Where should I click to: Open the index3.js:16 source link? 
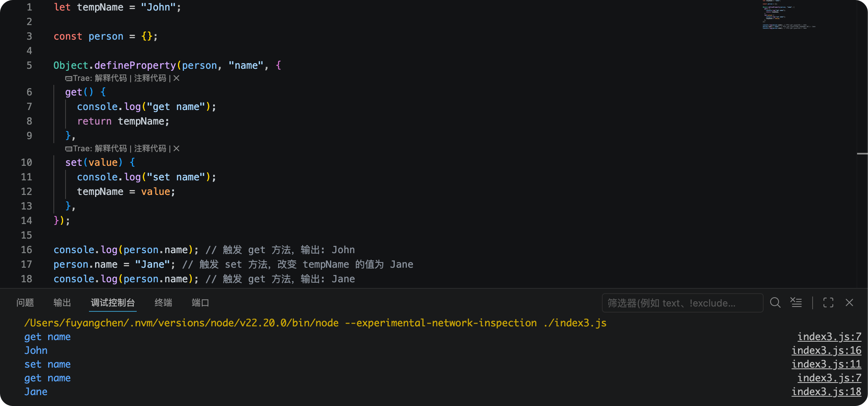(x=826, y=351)
